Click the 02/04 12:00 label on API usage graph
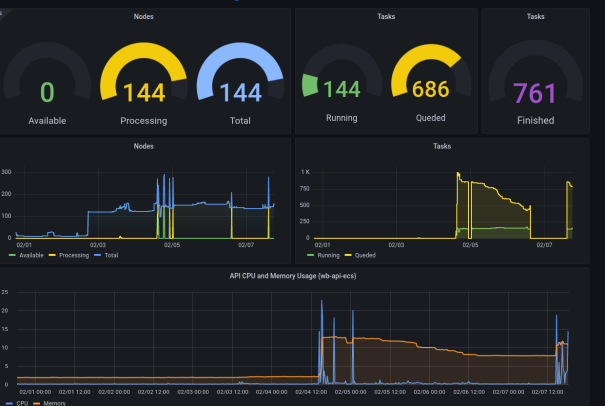This screenshot has height=406, width=605. coord(311,392)
